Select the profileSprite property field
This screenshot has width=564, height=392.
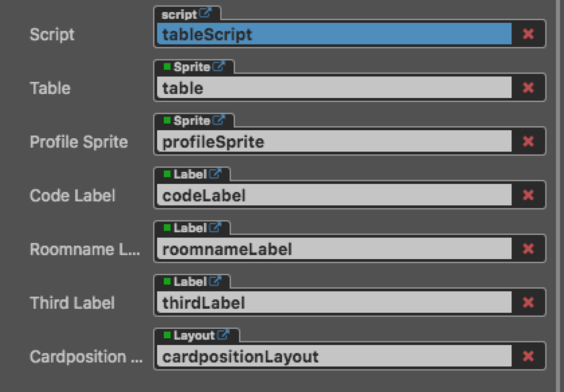tap(334, 142)
